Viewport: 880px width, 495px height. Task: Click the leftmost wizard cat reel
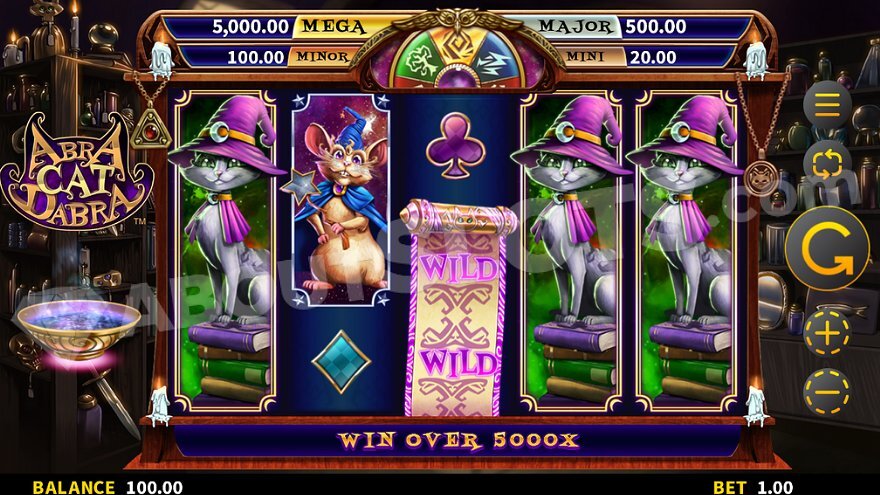pos(226,251)
